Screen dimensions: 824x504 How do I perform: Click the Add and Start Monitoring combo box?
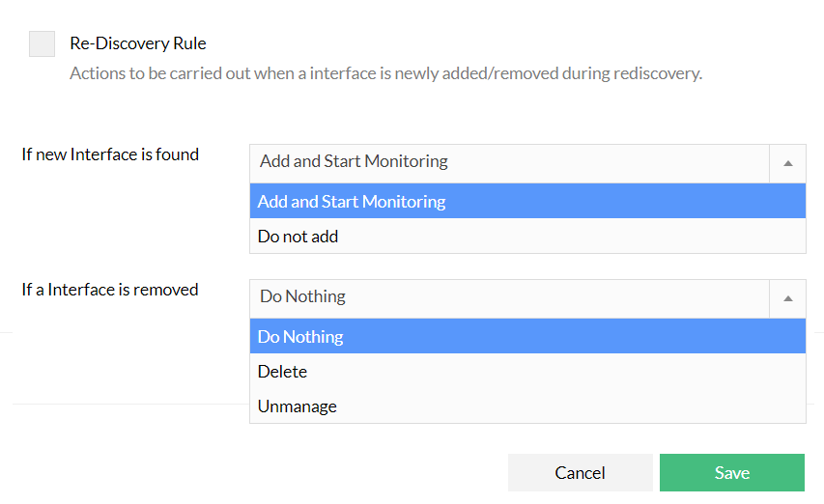pos(509,162)
